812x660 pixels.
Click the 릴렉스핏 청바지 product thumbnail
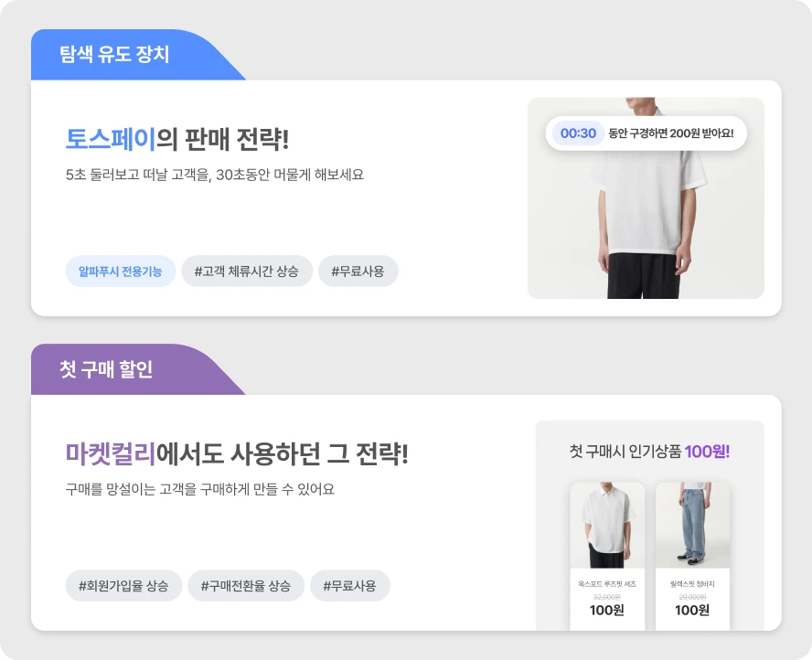[691, 526]
